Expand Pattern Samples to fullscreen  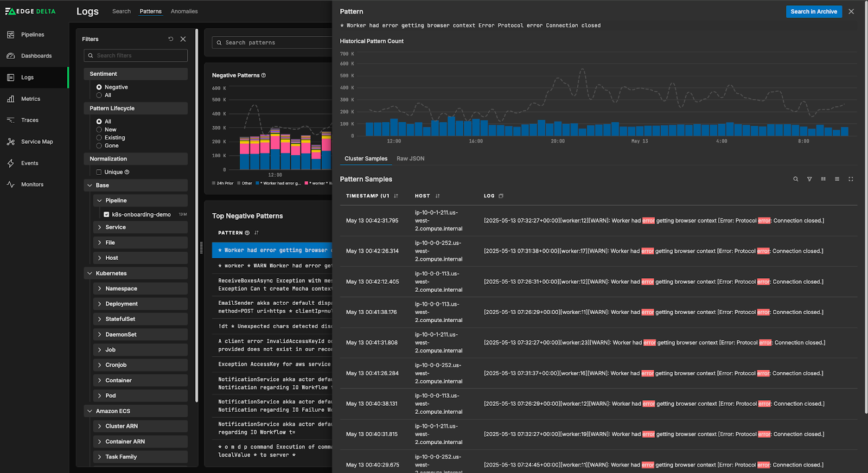(x=851, y=179)
